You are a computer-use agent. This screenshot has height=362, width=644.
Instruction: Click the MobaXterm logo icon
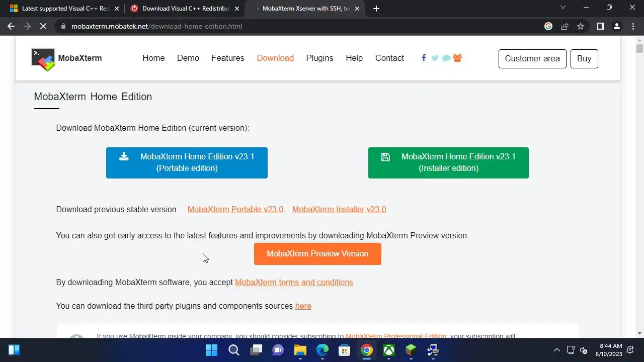pyautogui.click(x=43, y=59)
